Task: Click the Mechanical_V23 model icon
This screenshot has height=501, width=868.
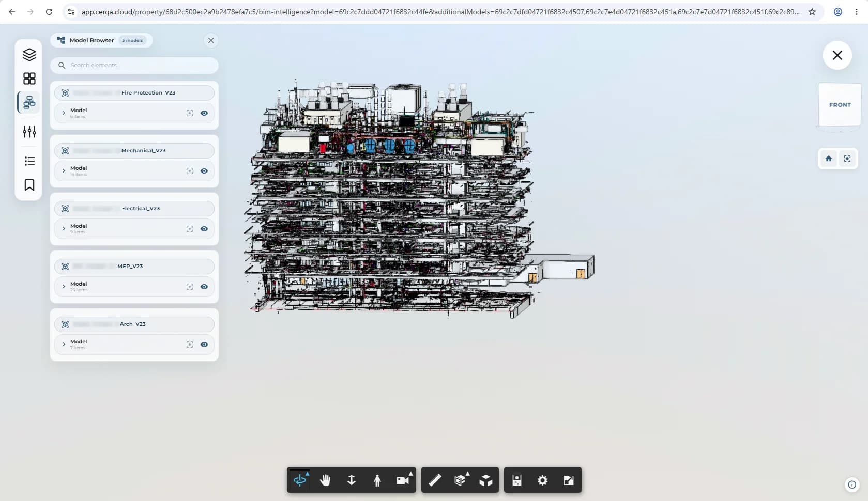Action: click(65, 151)
